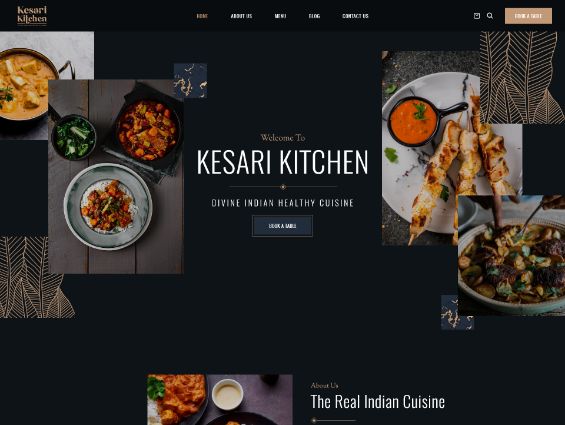The height and width of the screenshot is (425, 565).
Task: Click the gold marble square at the bottom right
Action: pos(457,312)
